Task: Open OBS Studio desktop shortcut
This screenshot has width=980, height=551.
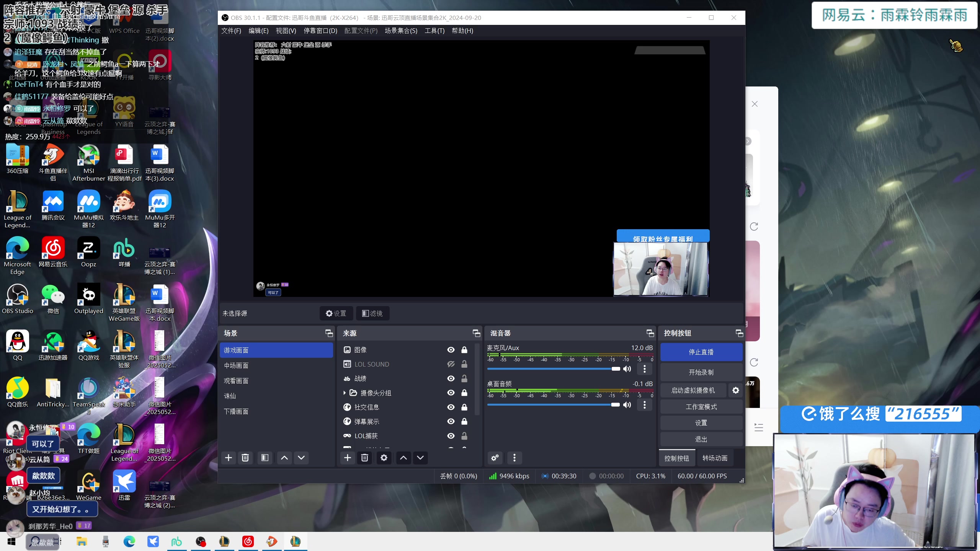Action: pyautogui.click(x=18, y=299)
